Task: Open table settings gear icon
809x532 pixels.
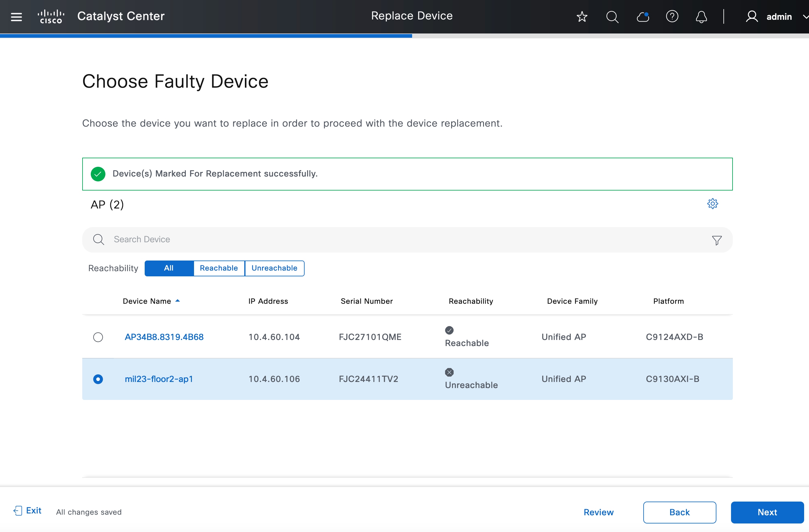Action: (x=712, y=204)
